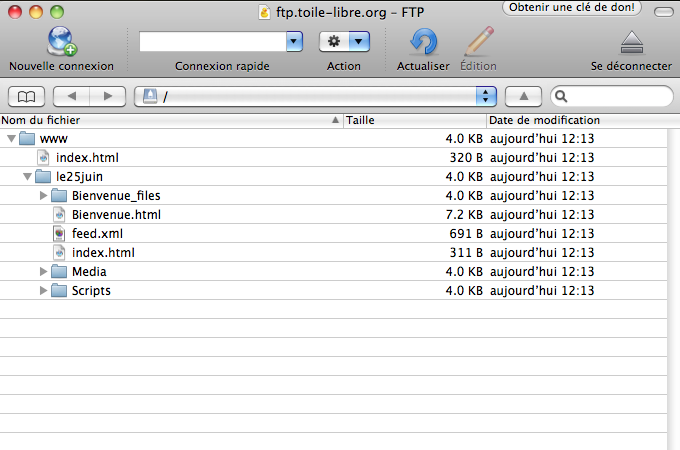Open the path selector popup for /
This screenshot has height=450, width=680.
click(486, 96)
